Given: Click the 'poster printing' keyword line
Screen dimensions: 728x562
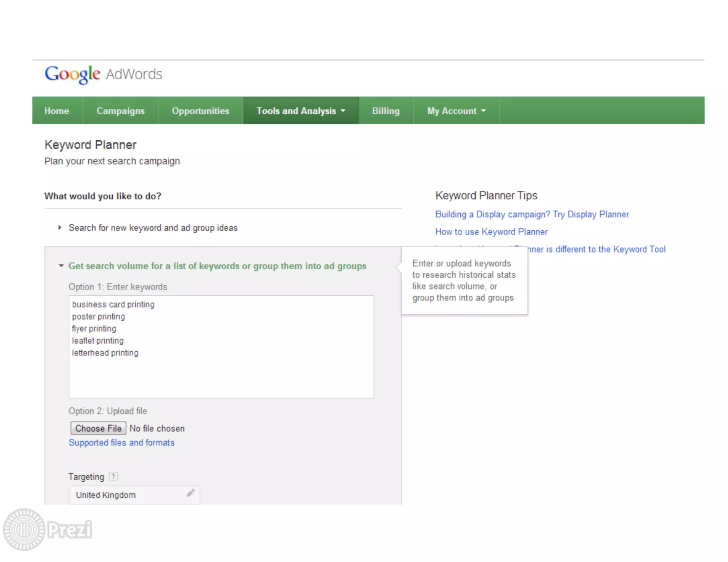Looking at the screenshot, I should tap(98, 317).
